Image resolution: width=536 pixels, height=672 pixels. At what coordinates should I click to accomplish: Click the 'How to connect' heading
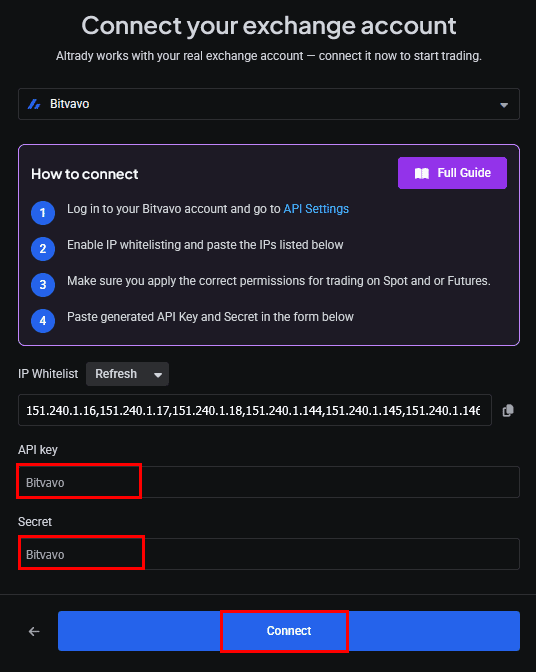[x=84, y=174]
